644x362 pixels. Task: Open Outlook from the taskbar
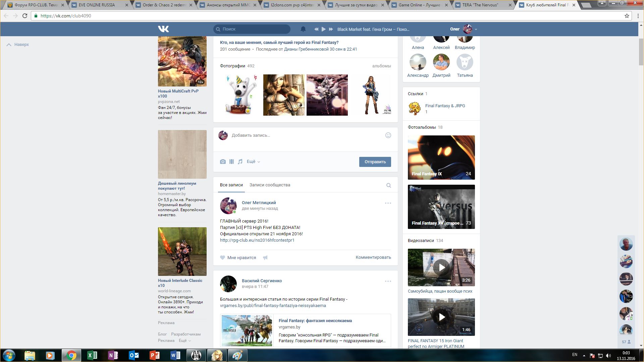134,355
